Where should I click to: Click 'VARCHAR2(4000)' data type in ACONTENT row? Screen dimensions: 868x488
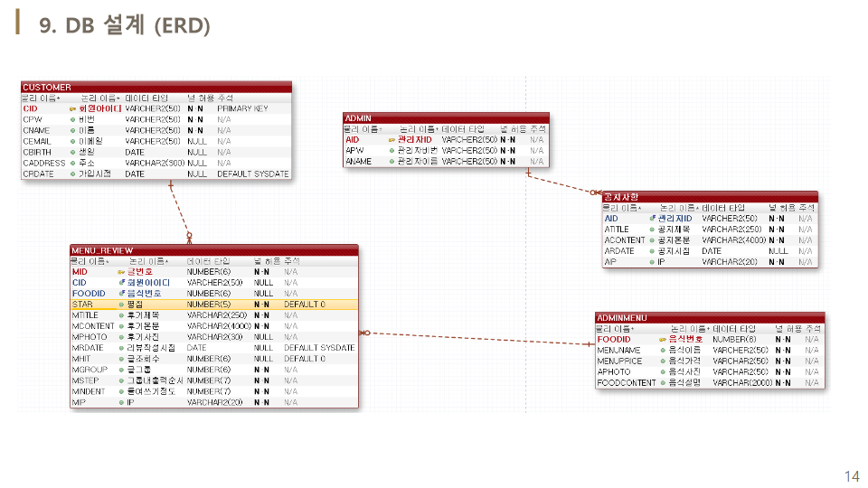(734, 240)
